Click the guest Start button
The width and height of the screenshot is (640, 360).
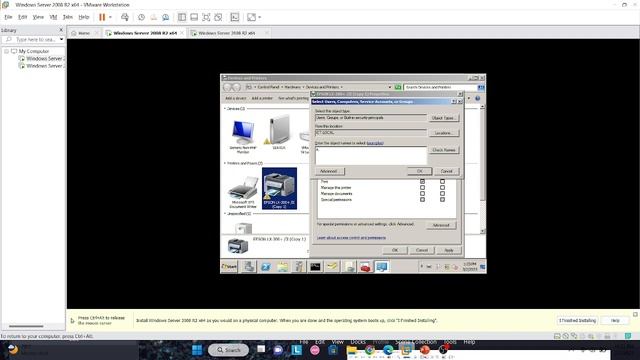pos(229,267)
